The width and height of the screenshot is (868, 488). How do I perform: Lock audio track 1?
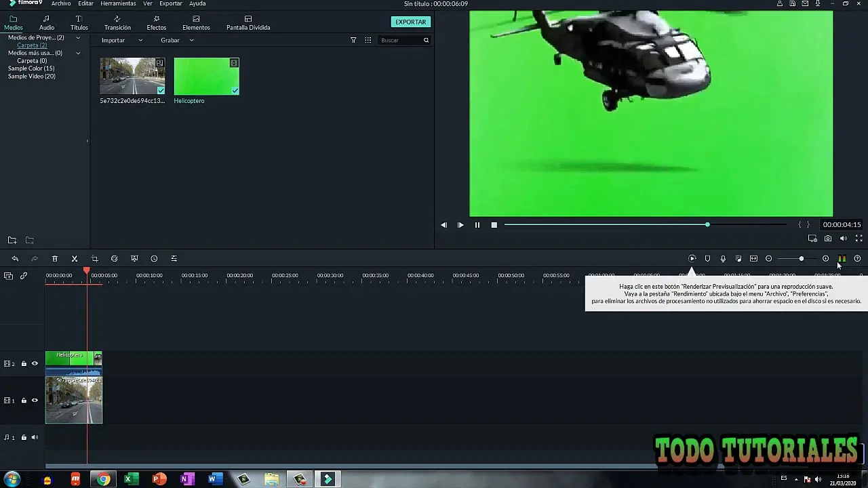[24, 438]
